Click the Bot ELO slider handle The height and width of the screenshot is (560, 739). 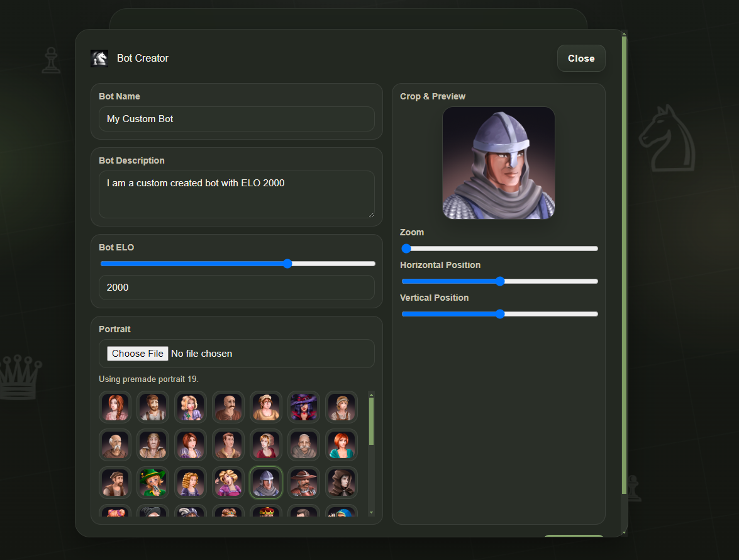[287, 264]
